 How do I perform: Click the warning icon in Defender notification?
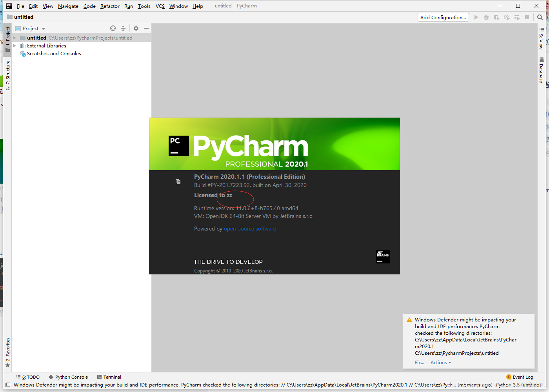pyautogui.click(x=409, y=320)
